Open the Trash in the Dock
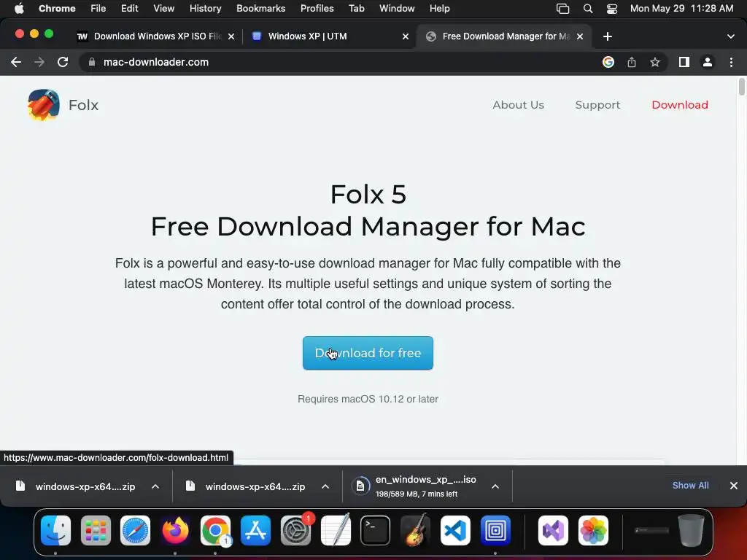 [x=692, y=531]
